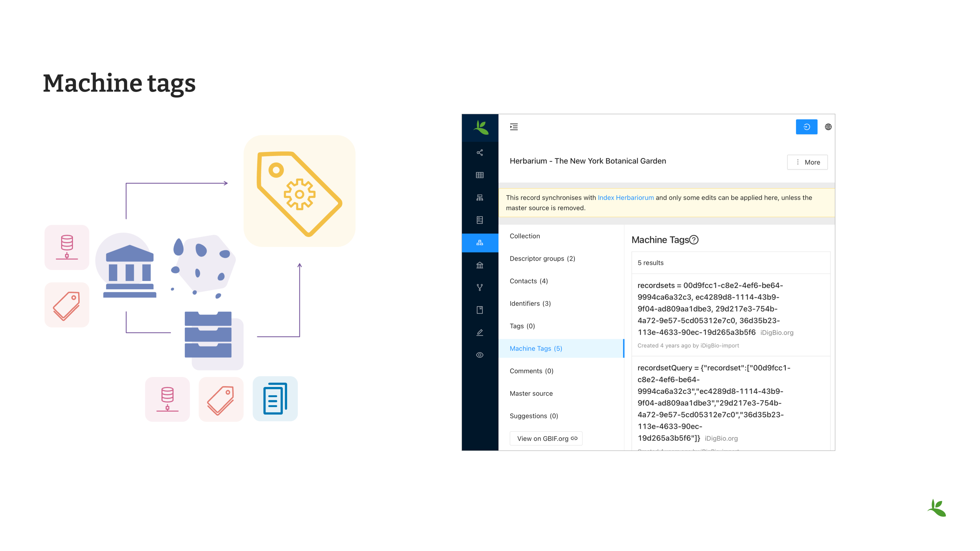Click GBIF leaf logo in sidebar
Image resolution: width=980 pixels, height=551 pixels.
click(480, 128)
